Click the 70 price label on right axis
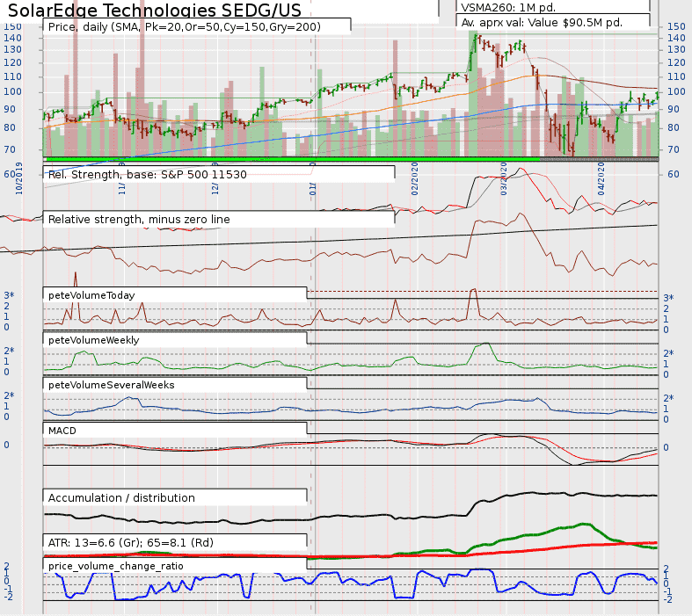The image size is (692, 616). [673, 149]
